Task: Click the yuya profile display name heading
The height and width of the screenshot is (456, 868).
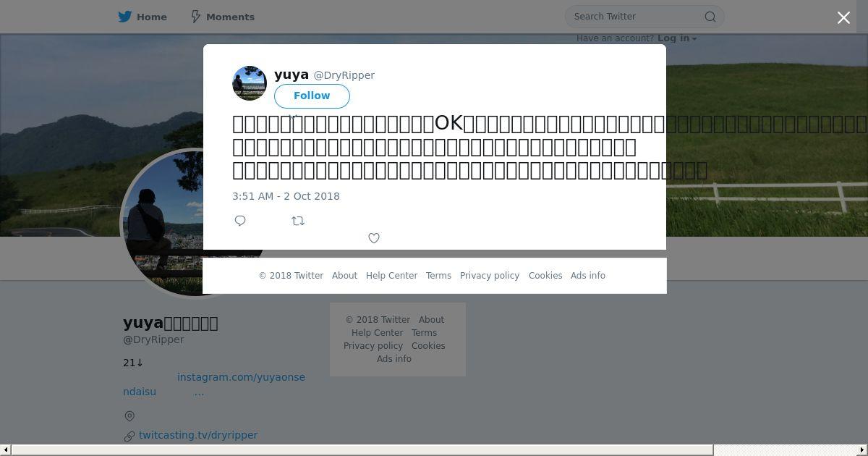Action: pos(171,323)
